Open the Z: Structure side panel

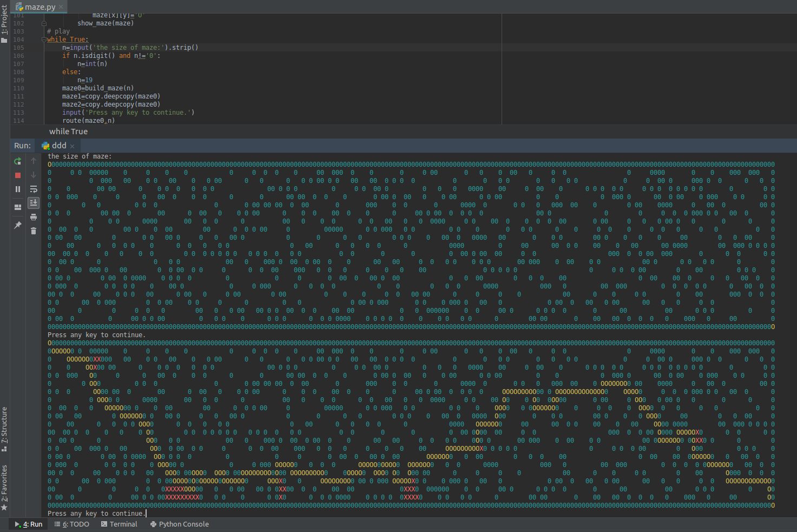point(4,430)
